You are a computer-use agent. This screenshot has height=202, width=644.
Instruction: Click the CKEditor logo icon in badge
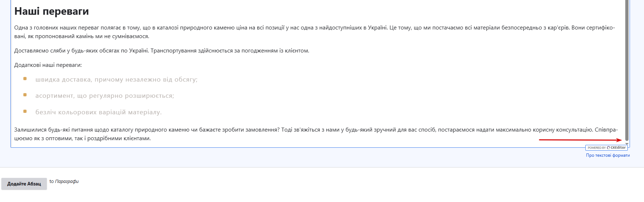click(x=608, y=148)
